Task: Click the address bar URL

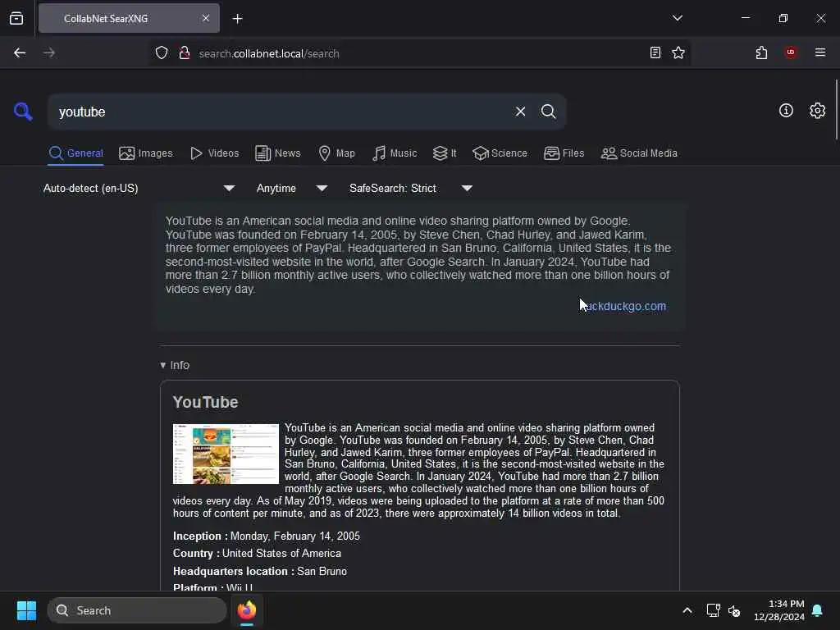Action: 269,53
